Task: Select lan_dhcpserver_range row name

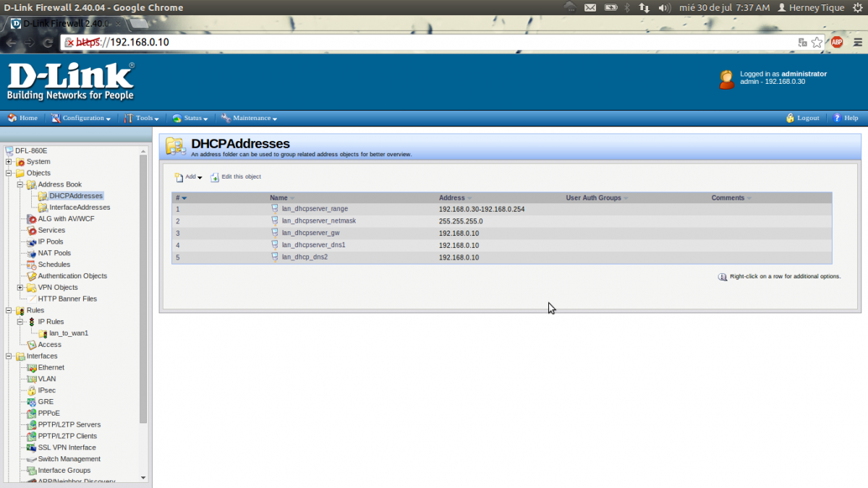Action: tap(315, 209)
